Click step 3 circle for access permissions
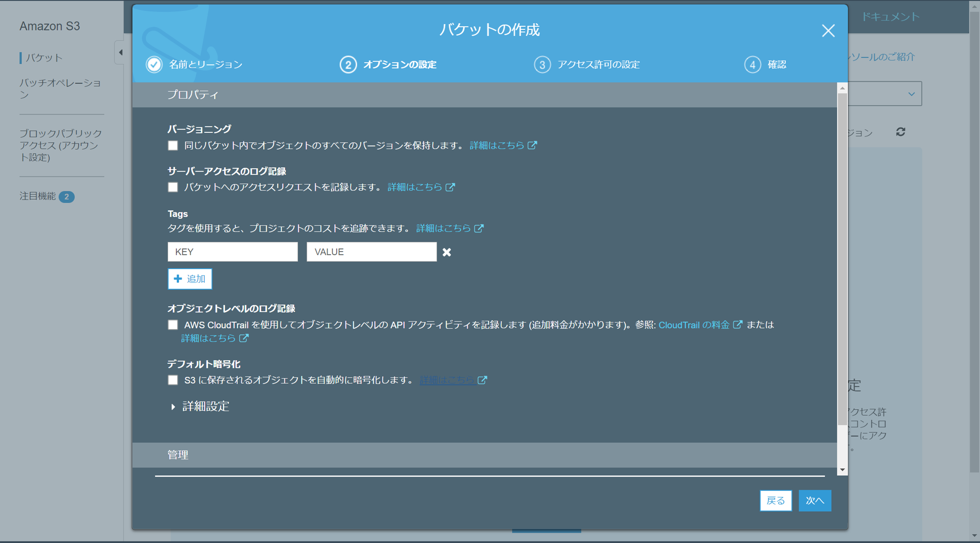The height and width of the screenshot is (543, 980). click(542, 65)
